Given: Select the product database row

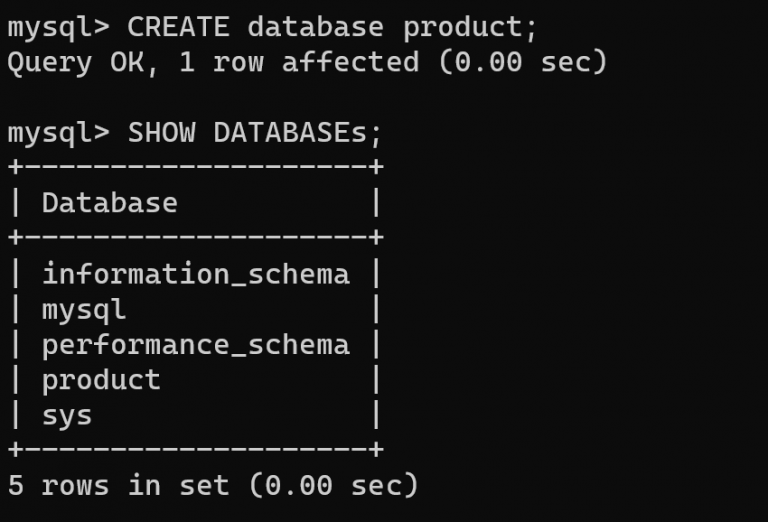Looking at the screenshot, I should tap(195, 381).
